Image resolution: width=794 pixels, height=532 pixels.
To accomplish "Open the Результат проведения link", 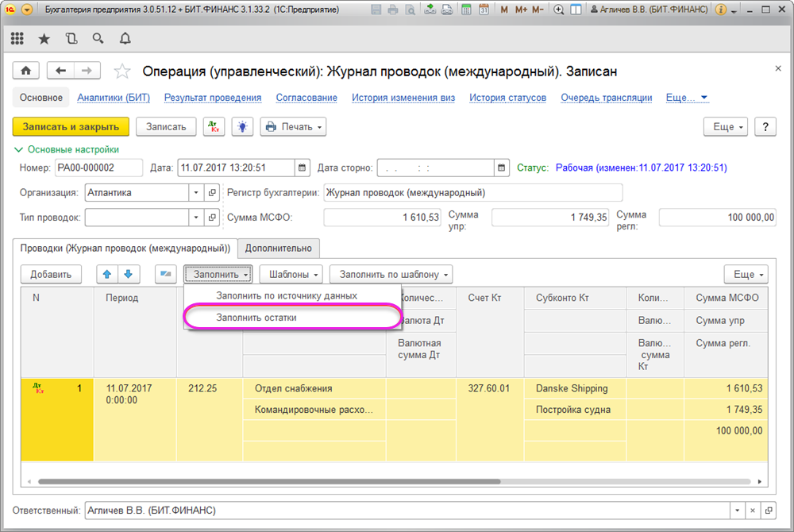I will (213, 98).
